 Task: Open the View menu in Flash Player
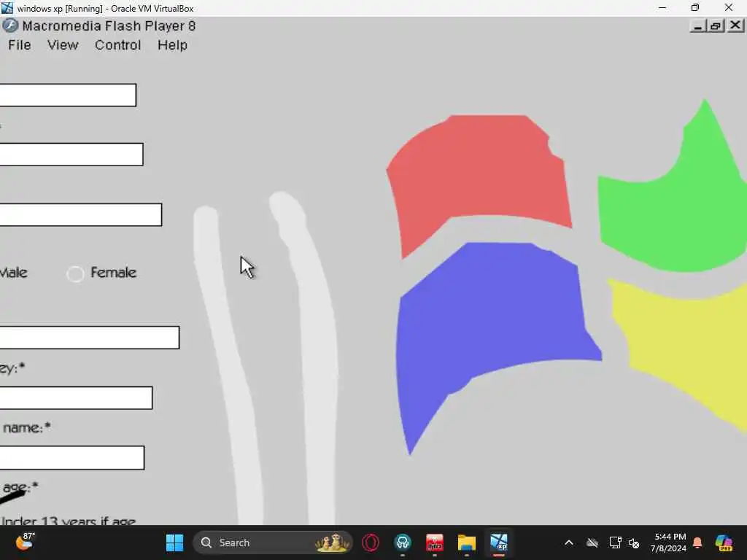(63, 44)
